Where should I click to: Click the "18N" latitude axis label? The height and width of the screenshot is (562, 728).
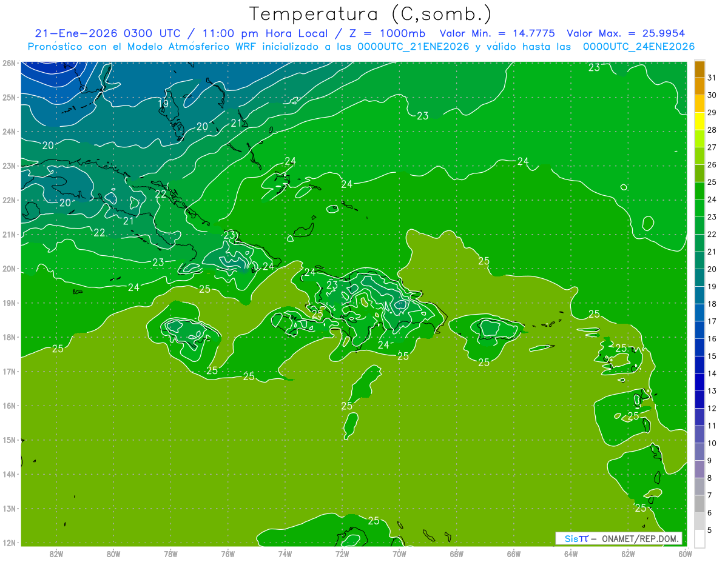point(8,337)
